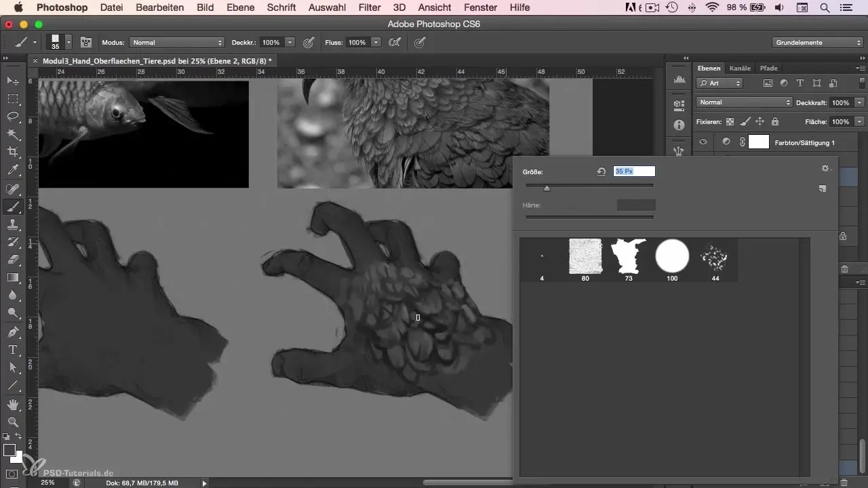
Task: Open the Datei menu
Action: click(x=111, y=7)
